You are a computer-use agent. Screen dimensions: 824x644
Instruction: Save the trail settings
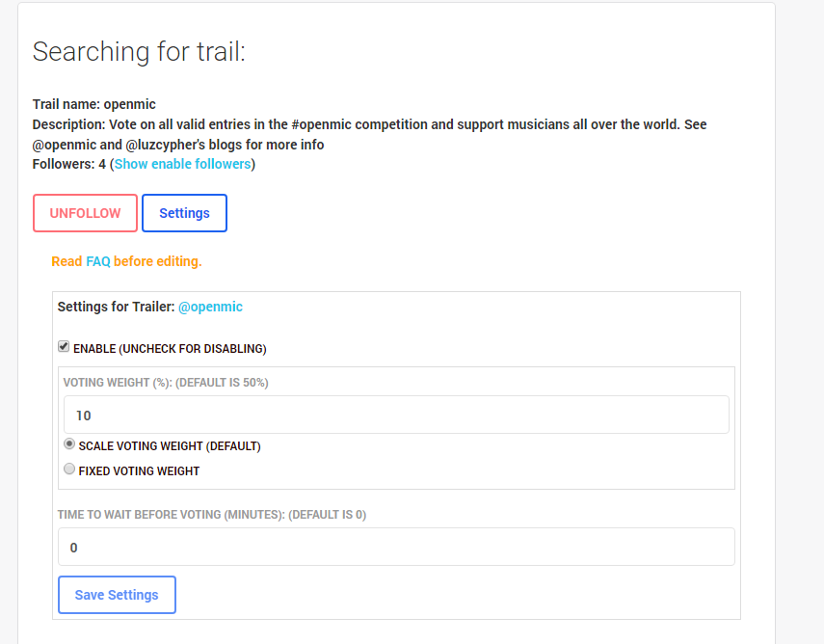[117, 595]
